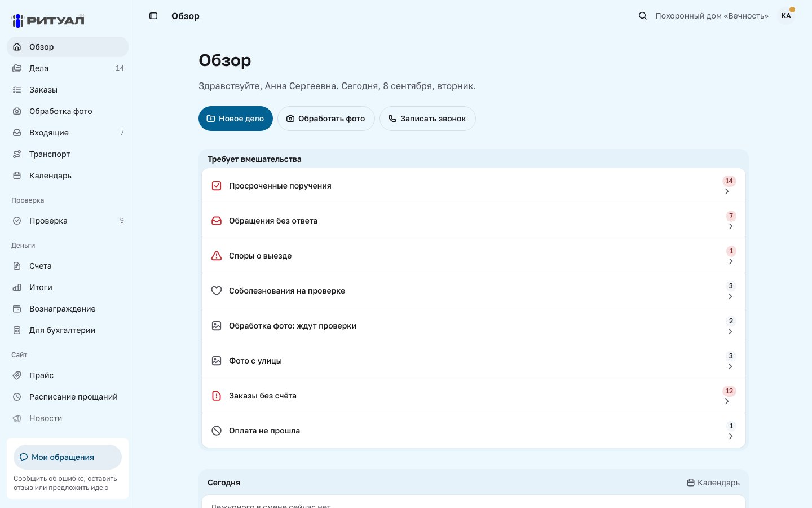Click the chart icon beside Итоги

click(x=17, y=287)
